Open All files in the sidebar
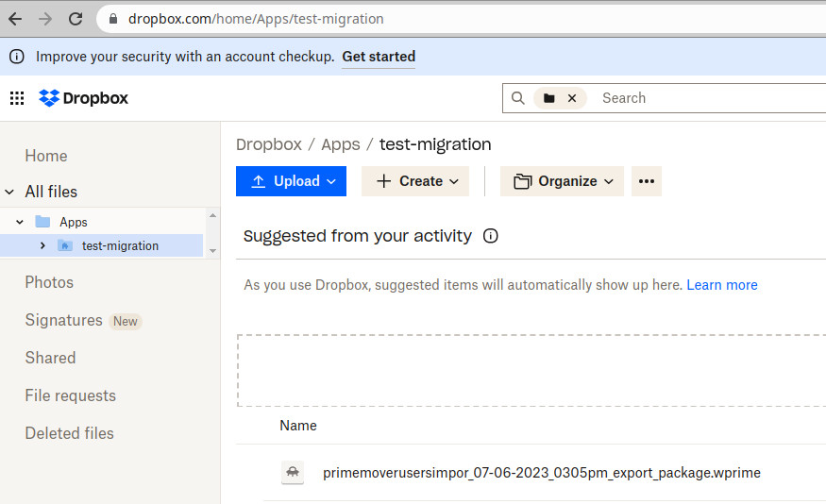 (x=51, y=192)
